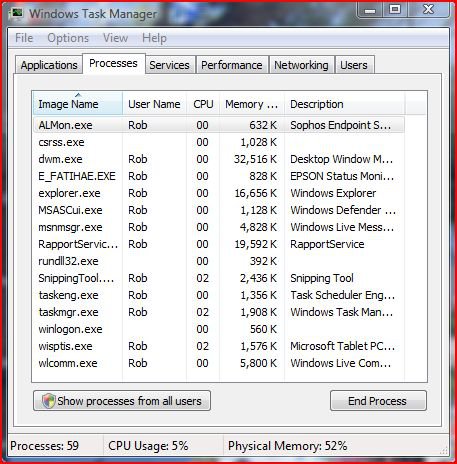Click the Sophos Endpoint description cell
Viewport: 457px width, 464px height.
340,125
